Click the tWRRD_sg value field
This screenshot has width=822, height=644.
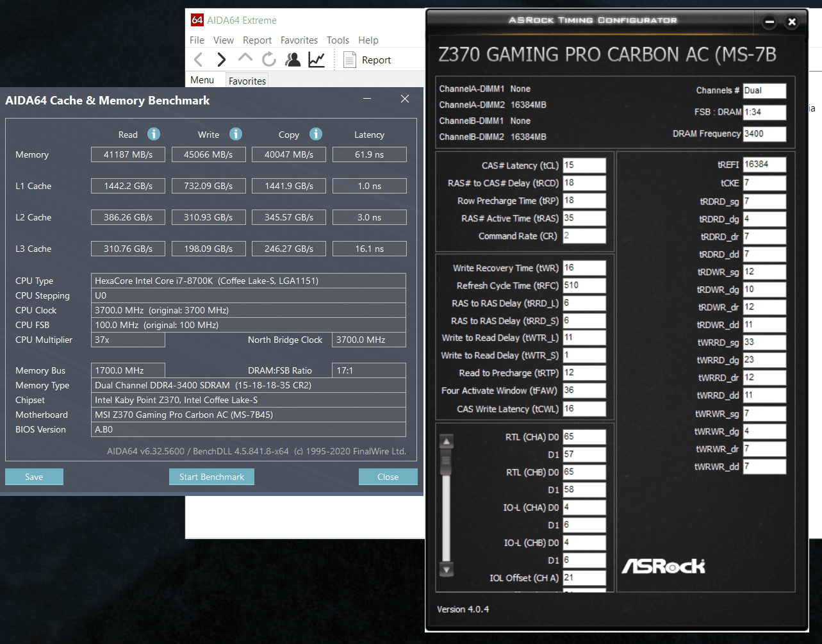point(764,342)
